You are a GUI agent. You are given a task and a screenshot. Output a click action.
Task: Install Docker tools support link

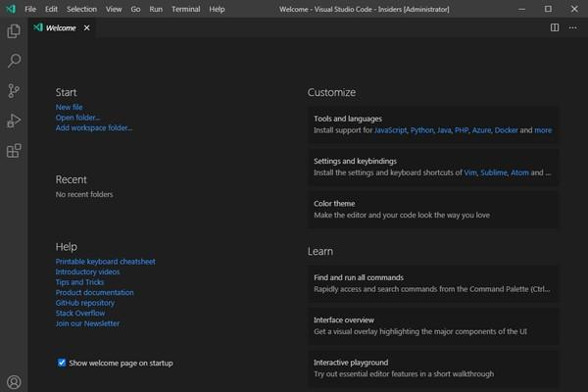[506, 130]
